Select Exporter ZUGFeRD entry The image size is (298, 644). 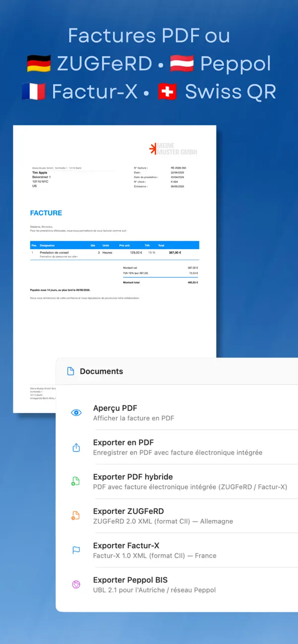(x=177, y=516)
